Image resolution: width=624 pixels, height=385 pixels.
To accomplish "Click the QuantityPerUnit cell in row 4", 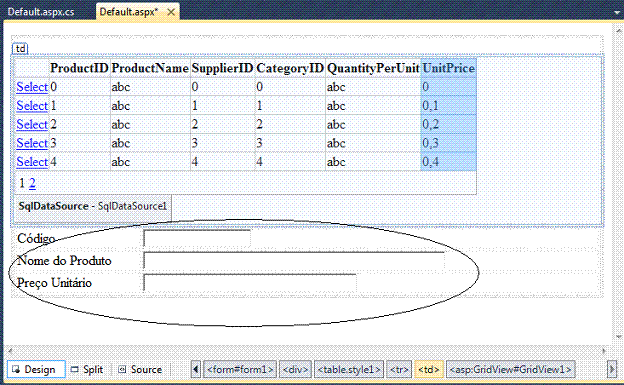I will (x=373, y=162).
